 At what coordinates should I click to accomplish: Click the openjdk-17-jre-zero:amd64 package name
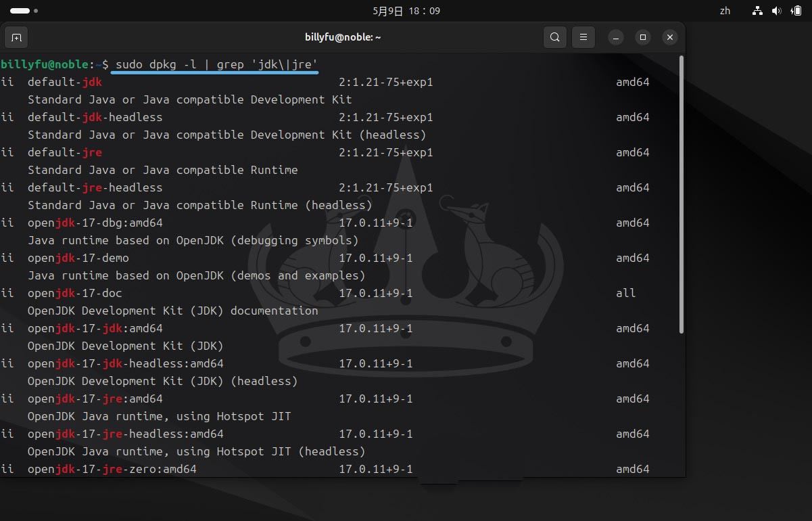(112, 469)
